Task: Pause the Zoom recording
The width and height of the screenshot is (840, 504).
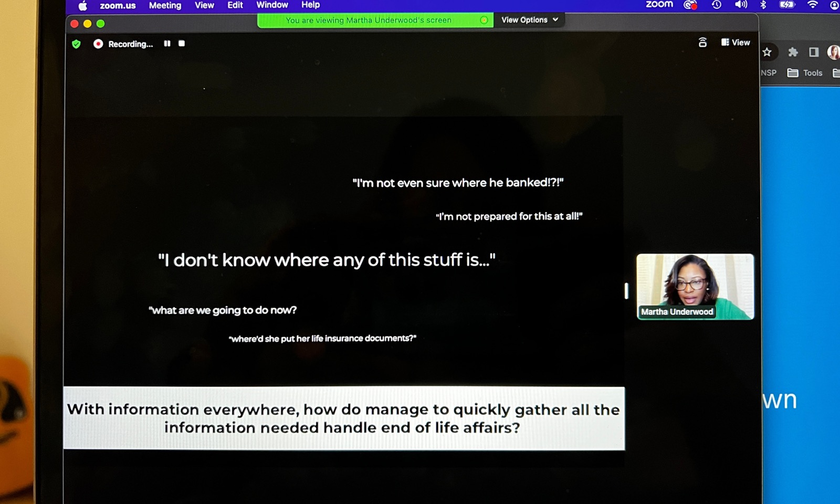Action: (x=167, y=44)
